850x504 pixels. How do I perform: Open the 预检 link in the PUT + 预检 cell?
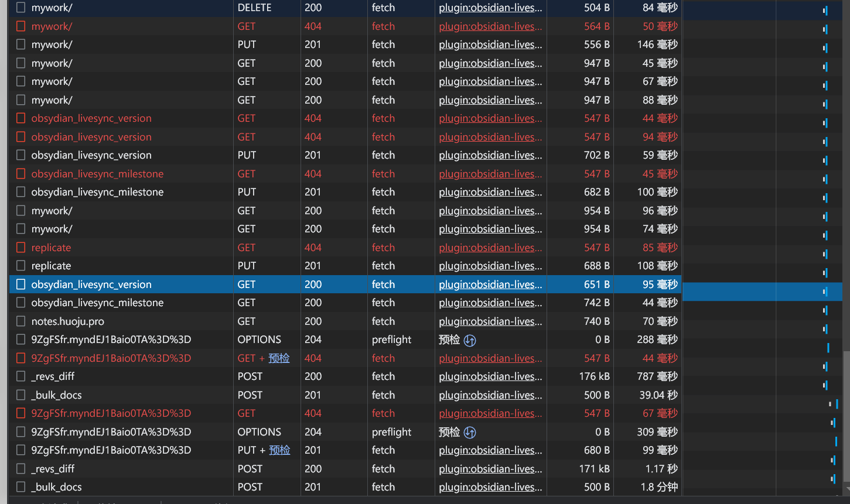tap(281, 450)
